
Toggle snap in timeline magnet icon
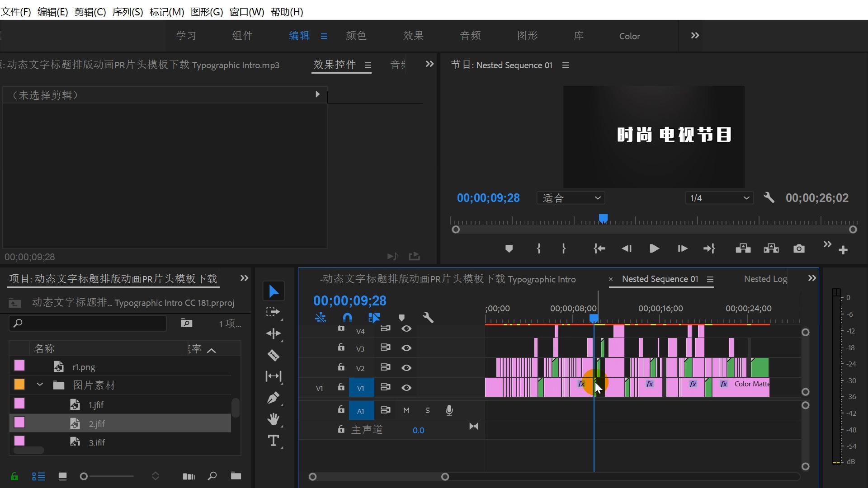tap(347, 318)
